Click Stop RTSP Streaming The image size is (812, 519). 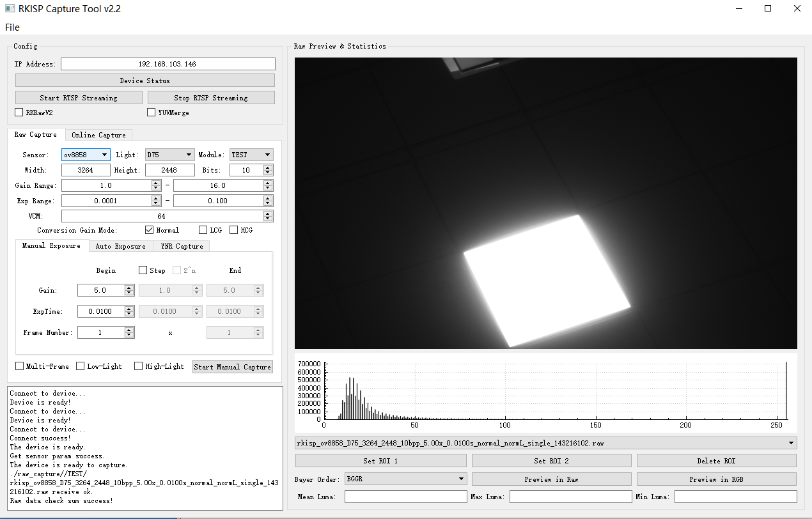tap(211, 98)
